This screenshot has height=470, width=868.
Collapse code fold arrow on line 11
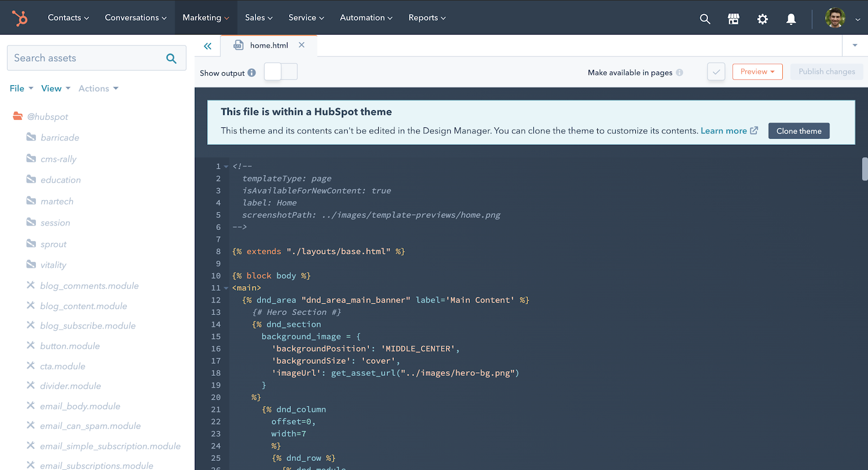pyautogui.click(x=226, y=288)
